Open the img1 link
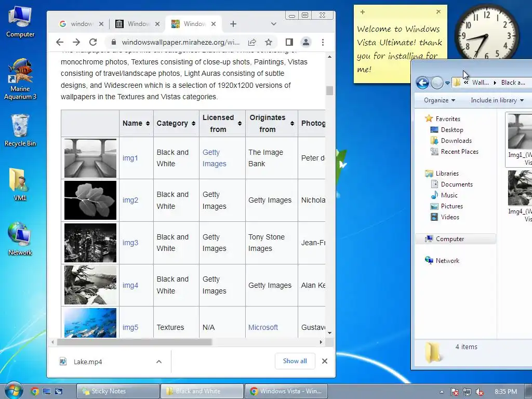This screenshot has width=532, height=399. click(x=130, y=158)
